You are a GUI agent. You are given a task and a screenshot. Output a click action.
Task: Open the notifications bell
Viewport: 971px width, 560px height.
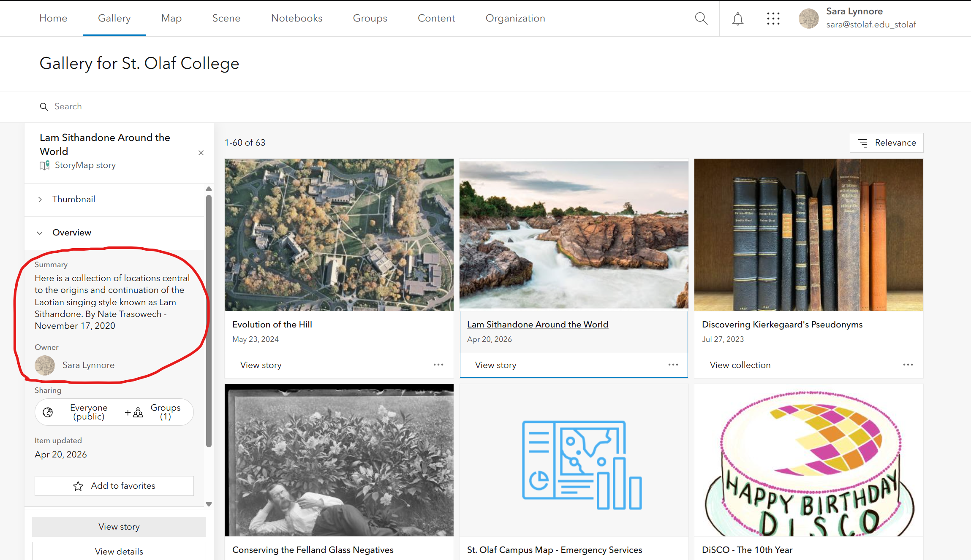pos(738,19)
